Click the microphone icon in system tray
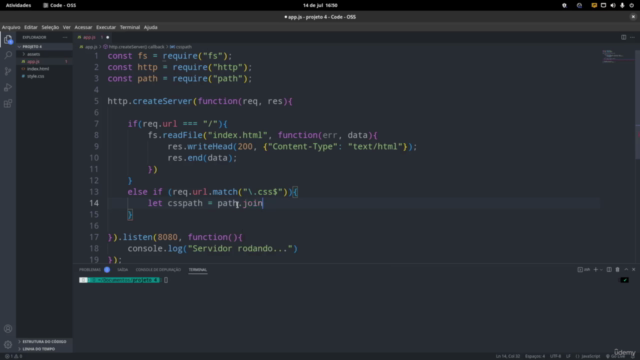The height and width of the screenshot is (360, 640). point(622,5)
